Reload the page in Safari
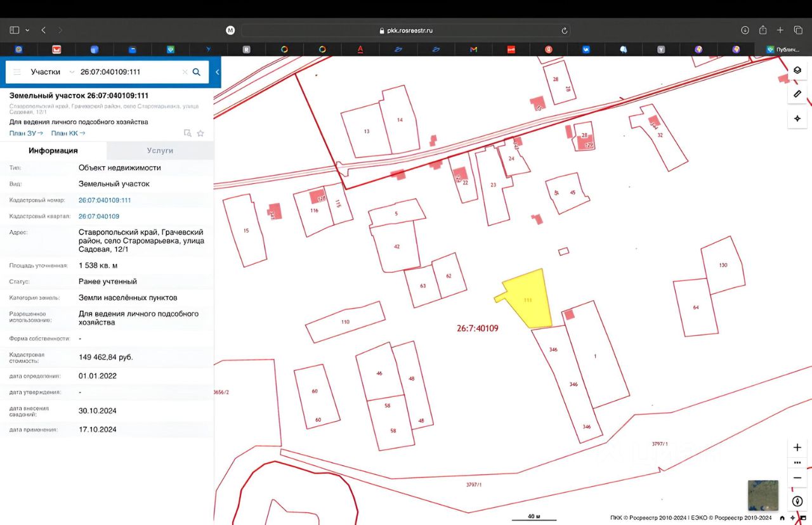Viewport: 812px width, 525px height. click(x=564, y=30)
